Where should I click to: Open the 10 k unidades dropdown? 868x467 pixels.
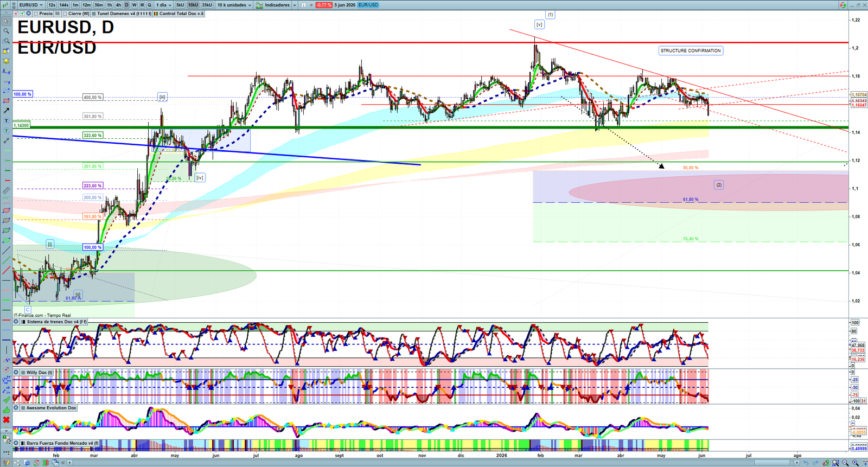[x=234, y=5]
